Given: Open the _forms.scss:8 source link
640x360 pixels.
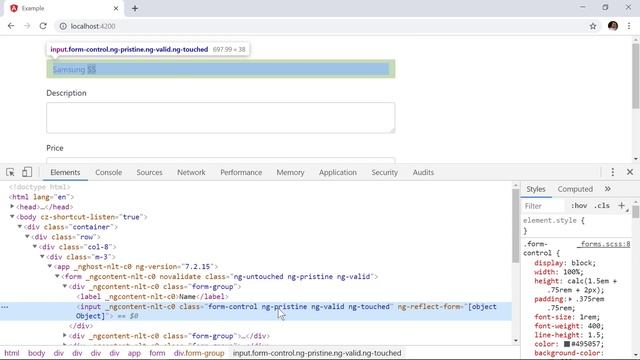Looking at the screenshot, I should [x=604, y=244].
